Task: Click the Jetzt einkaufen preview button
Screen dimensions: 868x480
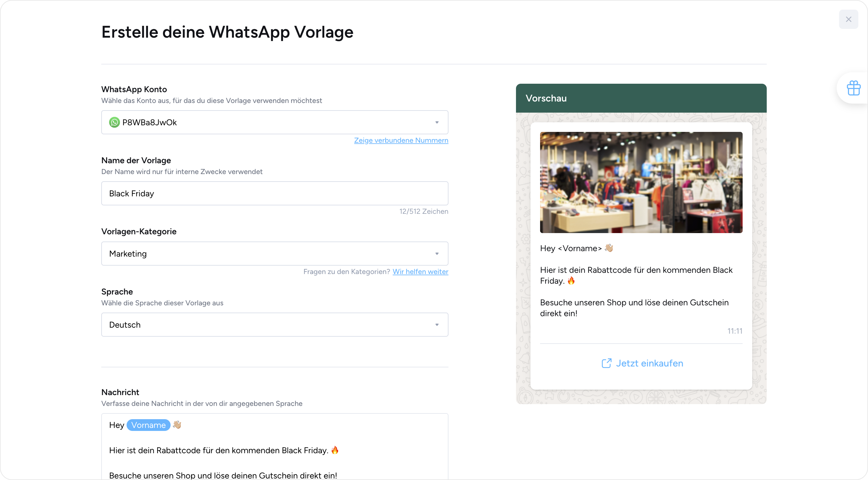Action: tap(649, 363)
